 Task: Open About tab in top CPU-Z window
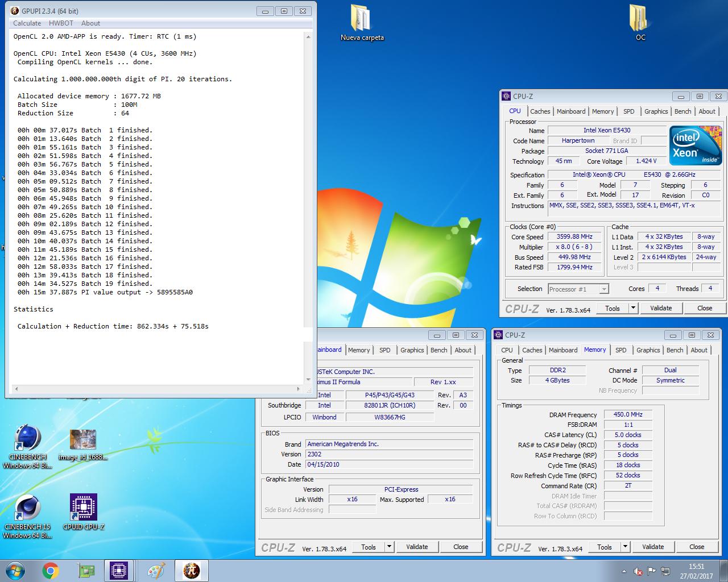[707, 111]
